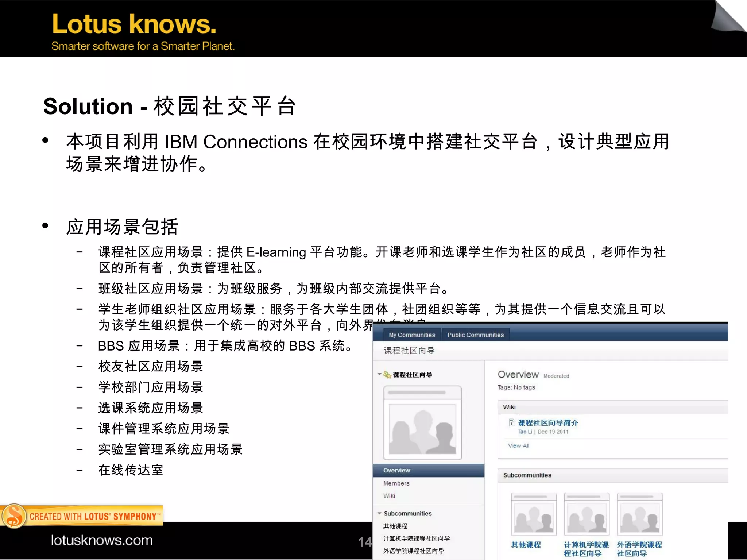This screenshot has height=560, width=747.
Task: Click the Tao Li author link
Action: [525, 432]
